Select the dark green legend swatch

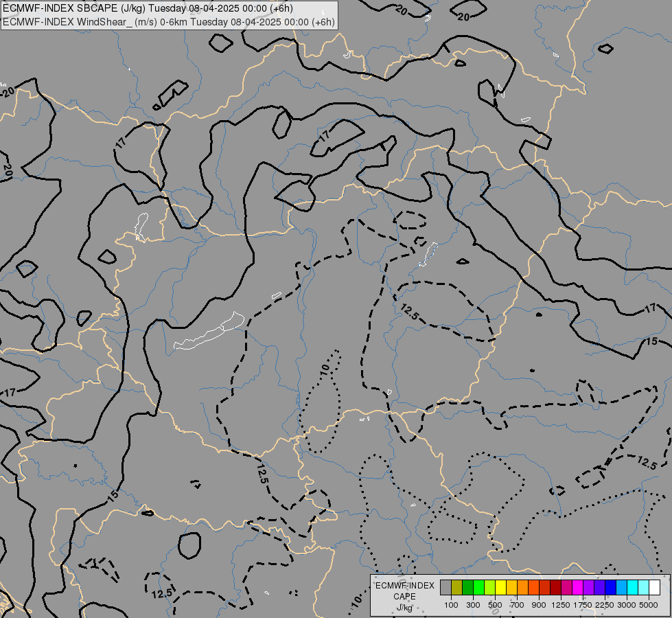pyautogui.click(x=467, y=587)
